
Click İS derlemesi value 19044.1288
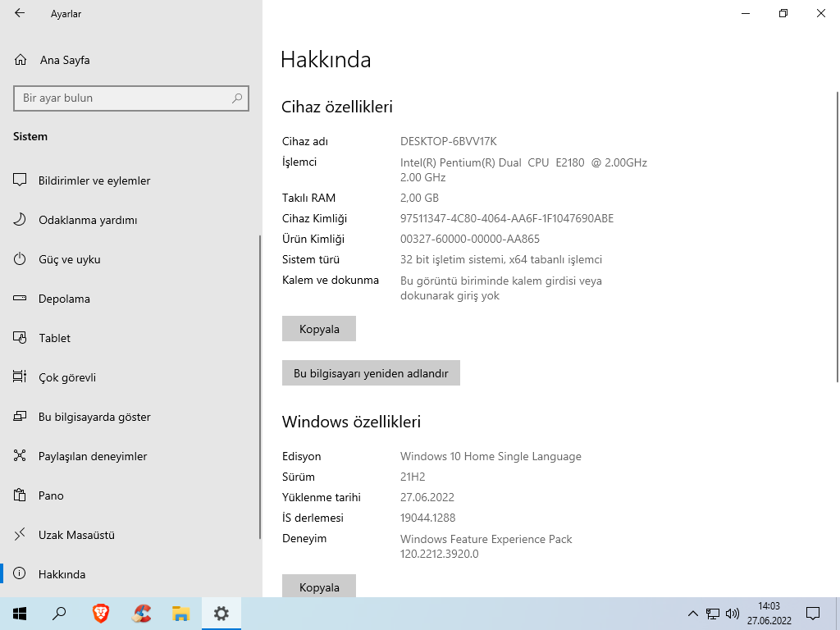click(x=427, y=518)
